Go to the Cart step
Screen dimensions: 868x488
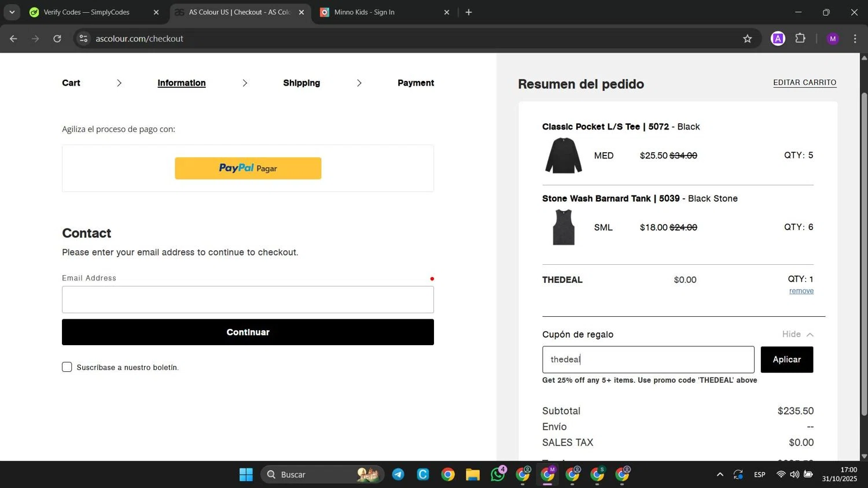(x=71, y=83)
